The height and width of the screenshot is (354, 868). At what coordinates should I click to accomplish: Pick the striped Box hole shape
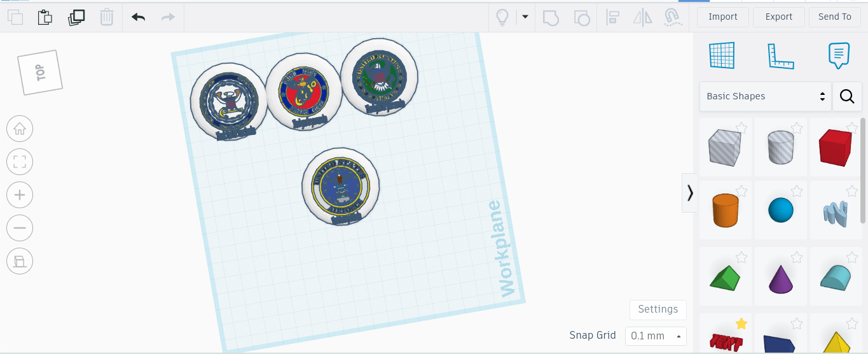[725, 147]
